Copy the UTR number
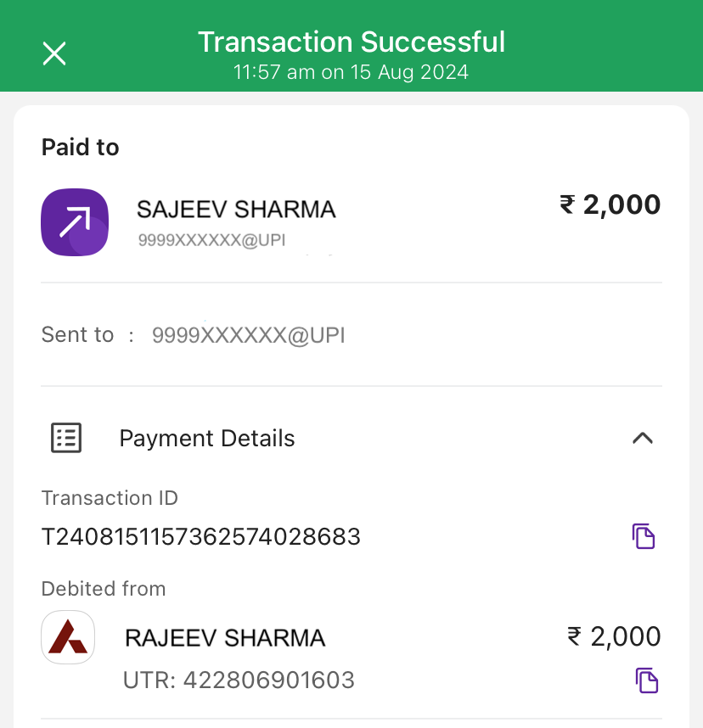703x728 pixels. click(647, 680)
